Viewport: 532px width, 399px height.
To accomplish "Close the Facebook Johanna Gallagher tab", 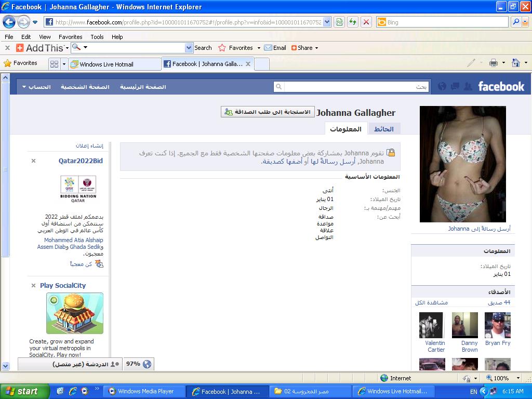I will pos(248,64).
